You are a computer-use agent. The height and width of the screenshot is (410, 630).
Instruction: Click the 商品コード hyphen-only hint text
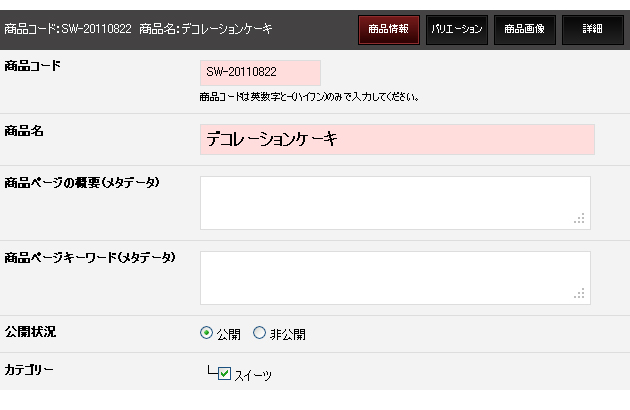tap(309, 97)
